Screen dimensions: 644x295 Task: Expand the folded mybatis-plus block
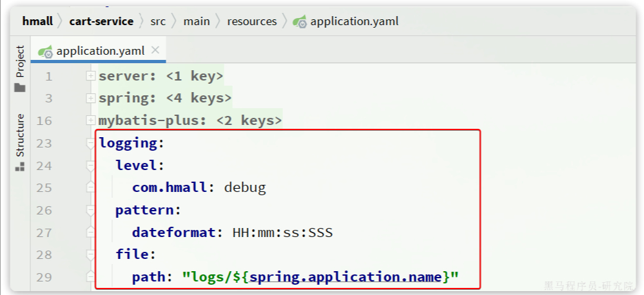90,120
